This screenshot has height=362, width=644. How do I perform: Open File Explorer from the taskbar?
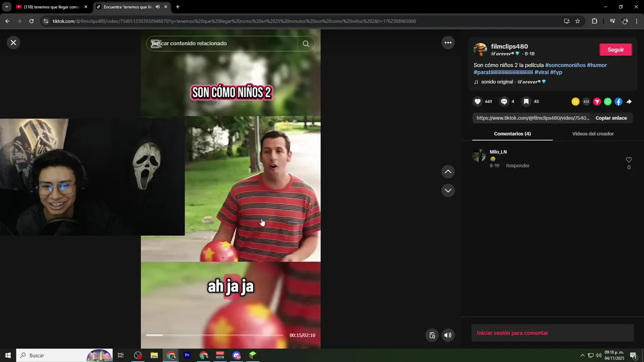tap(154, 355)
